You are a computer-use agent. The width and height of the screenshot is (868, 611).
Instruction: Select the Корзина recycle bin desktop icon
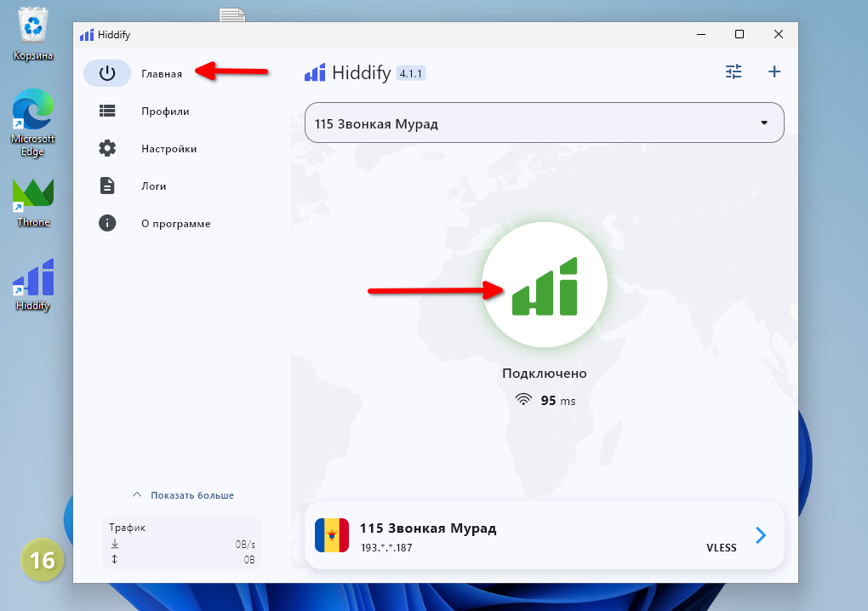[33, 34]
